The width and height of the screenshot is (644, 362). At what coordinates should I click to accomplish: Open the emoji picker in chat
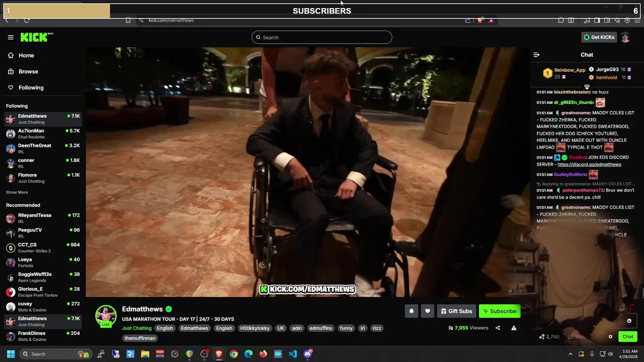point(629,321)
